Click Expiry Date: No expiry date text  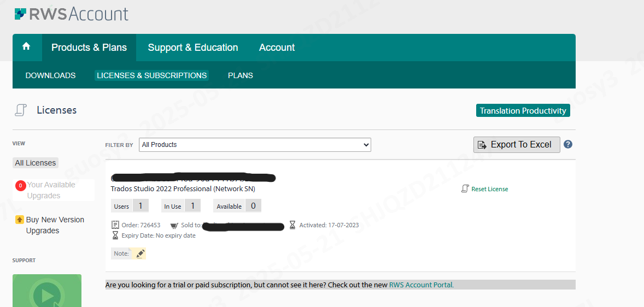159,235
